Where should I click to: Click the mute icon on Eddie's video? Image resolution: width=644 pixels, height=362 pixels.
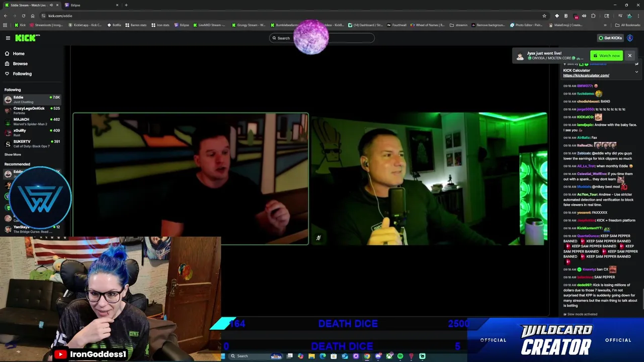pos(318,238)
